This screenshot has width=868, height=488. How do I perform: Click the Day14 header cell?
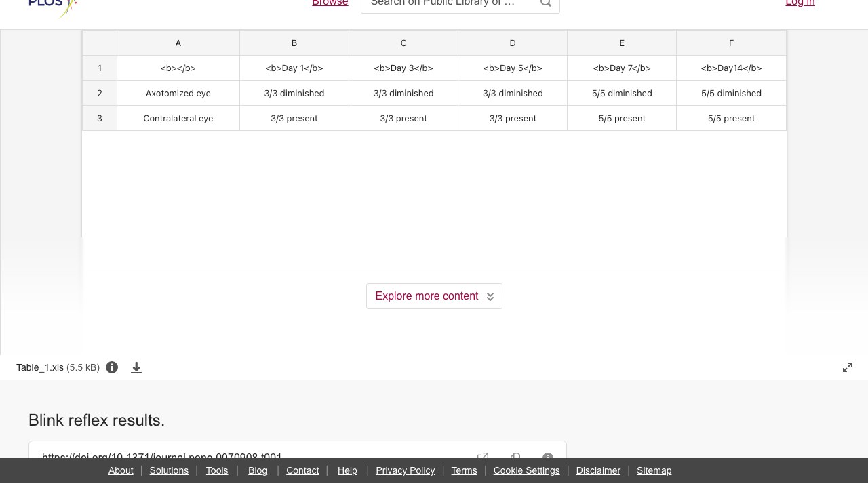731,68
